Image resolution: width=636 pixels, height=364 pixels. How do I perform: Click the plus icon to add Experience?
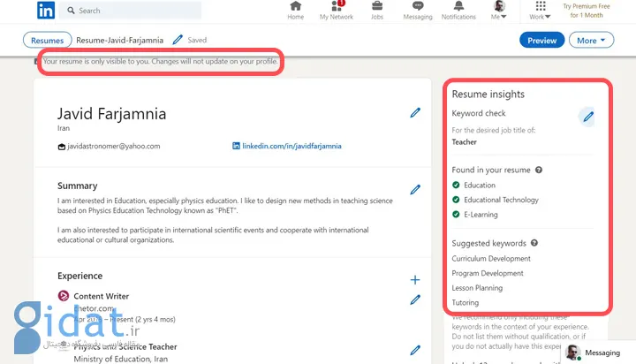coord(415,279)
